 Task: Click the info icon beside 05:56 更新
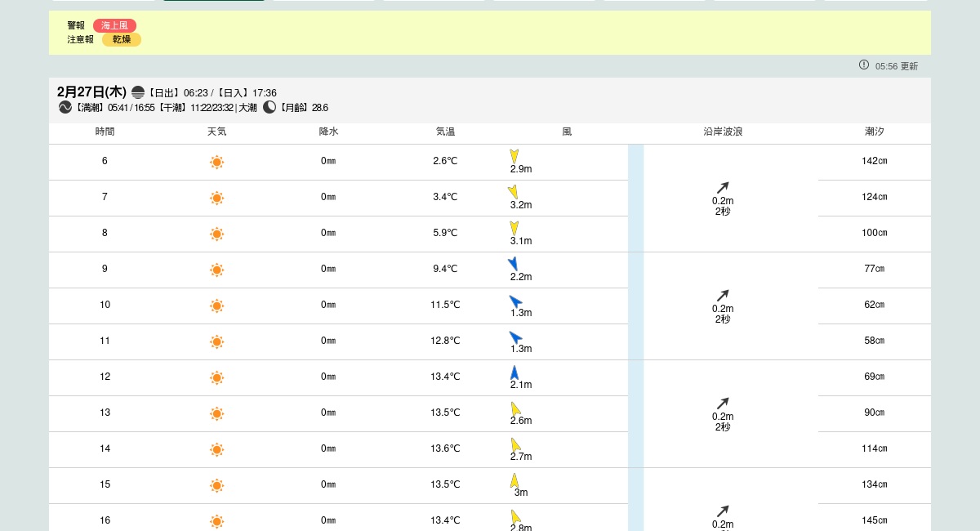pos(864,65)
